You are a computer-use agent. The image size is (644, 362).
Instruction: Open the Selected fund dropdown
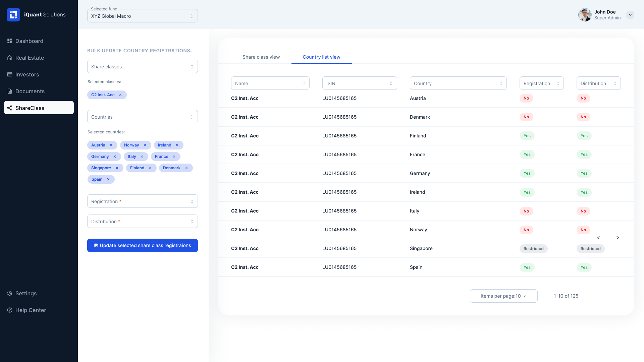(143, 16)
